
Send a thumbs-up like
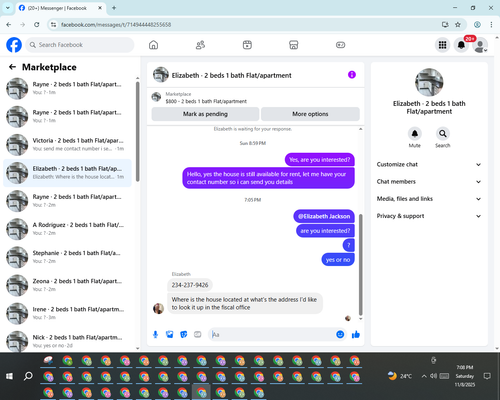(356, 334)
